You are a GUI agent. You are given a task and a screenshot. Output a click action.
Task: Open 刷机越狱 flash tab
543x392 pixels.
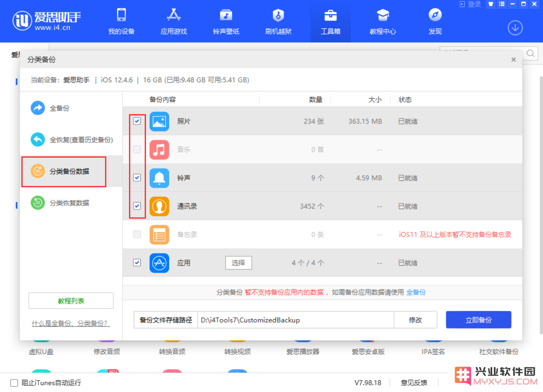[278, 21]
